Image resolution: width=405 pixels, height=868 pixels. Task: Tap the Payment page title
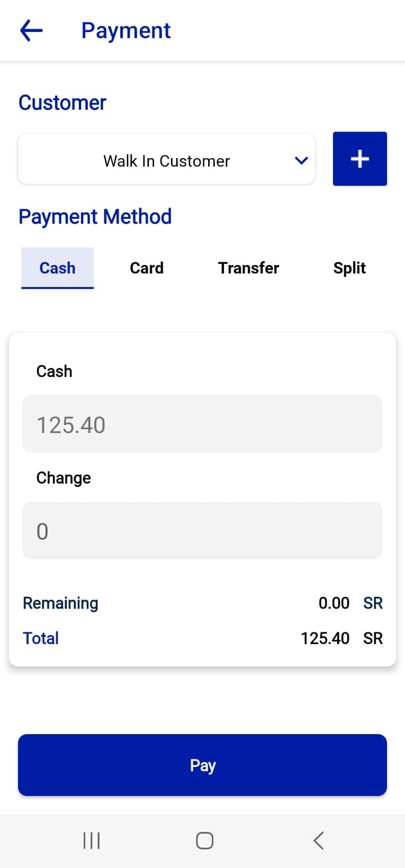(x=126, y=30)
